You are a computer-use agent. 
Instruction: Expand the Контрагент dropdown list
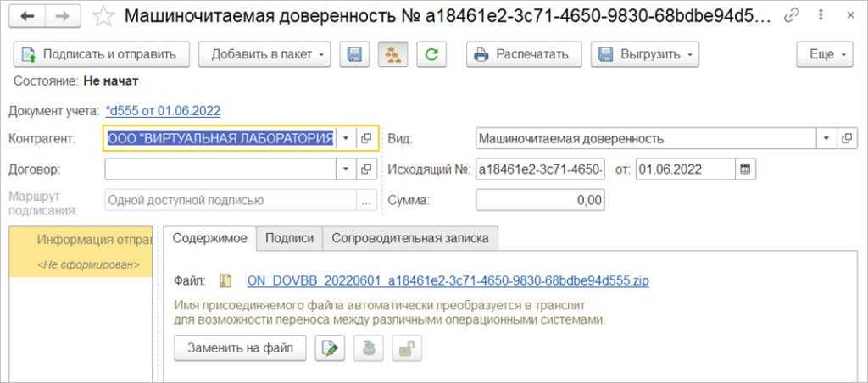[346, 138]
